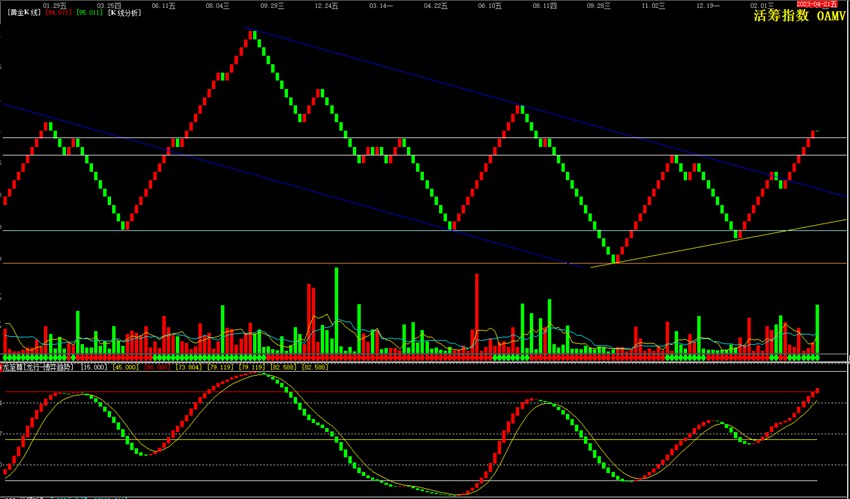
Task: Jump to the 02.01三 date marker
Action: [x=762, y=5]
